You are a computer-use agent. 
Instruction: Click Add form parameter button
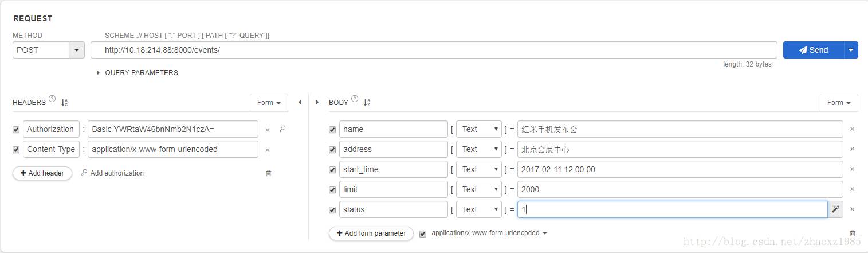pos(371,233)
